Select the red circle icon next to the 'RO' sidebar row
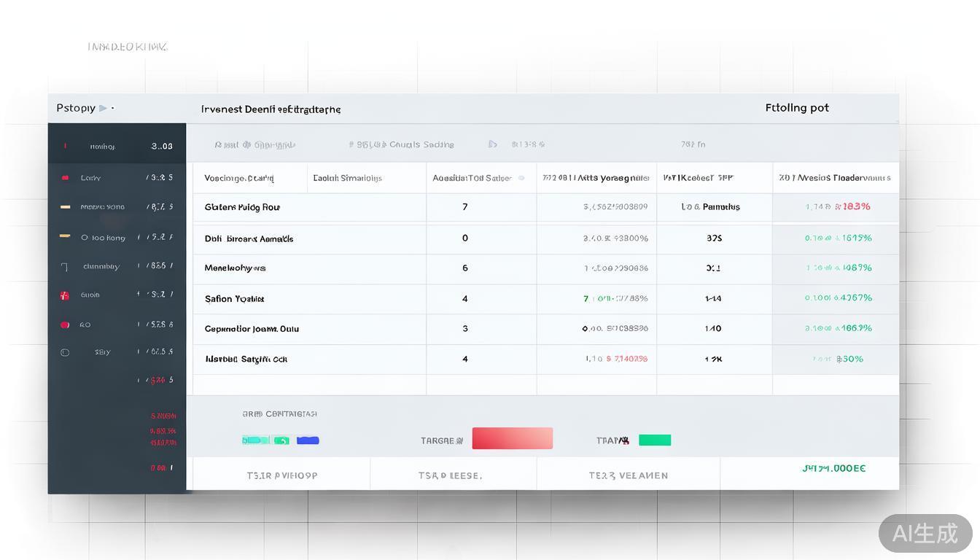Screen dimensions: 980x560 pyautogui.click(x=65, y=325)
